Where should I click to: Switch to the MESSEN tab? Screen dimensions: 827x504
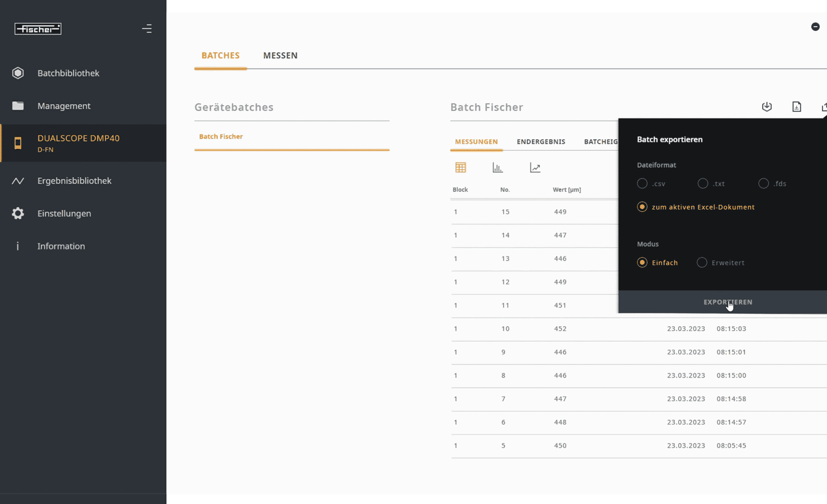point(280,55)
